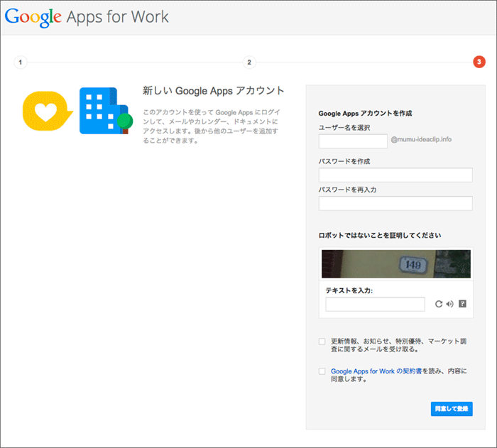Go to step 1 of the wizard
The height and width of the screenshot is (448, 497).
21,62
